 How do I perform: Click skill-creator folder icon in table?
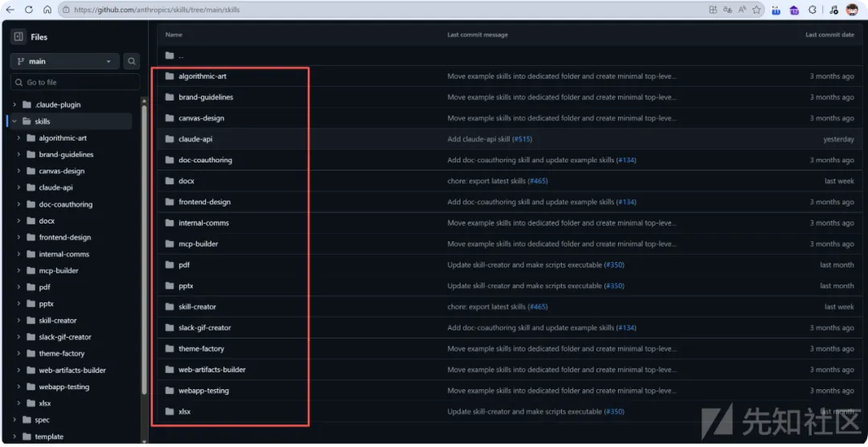[x=170, y=307]
